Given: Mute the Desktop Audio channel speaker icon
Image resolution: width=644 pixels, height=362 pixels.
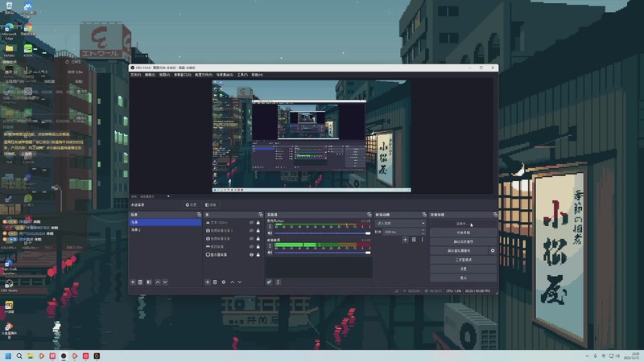Looking at the screenshot, I should click(x=270, y=253).
